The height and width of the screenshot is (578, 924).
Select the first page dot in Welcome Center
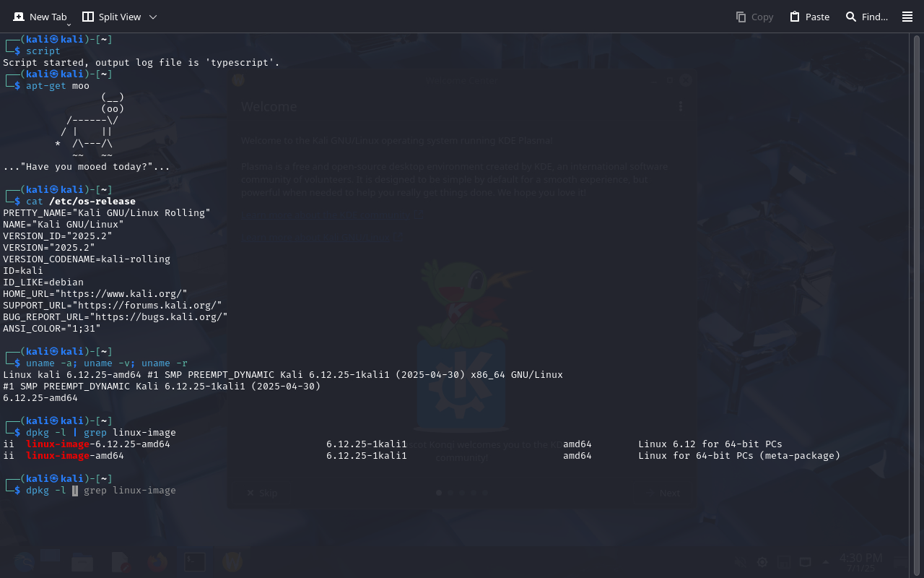[439, 493]
